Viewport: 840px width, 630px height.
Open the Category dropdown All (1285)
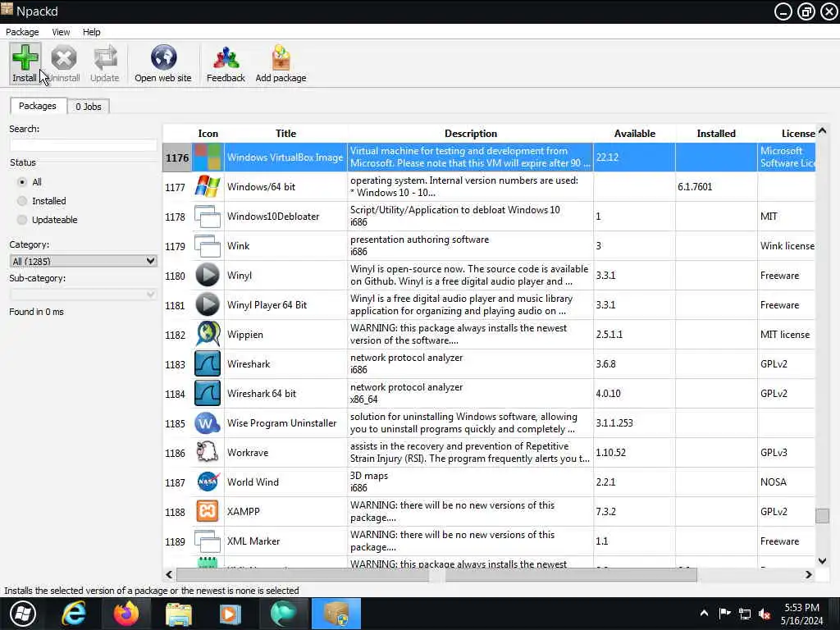pyautogui.click(x=83, y=261)
